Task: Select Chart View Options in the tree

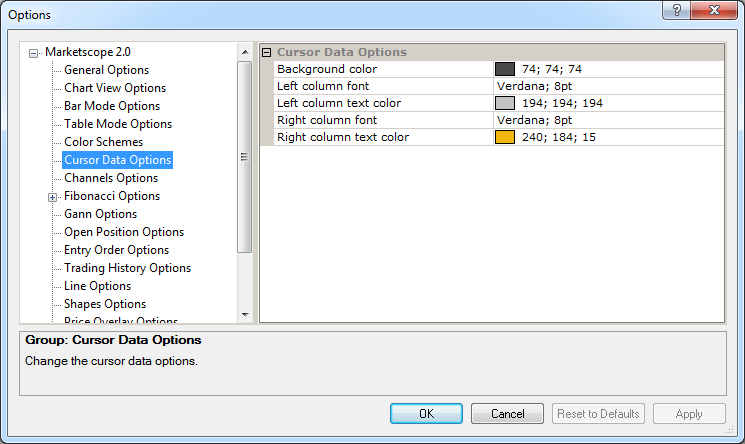Action: 115,88
